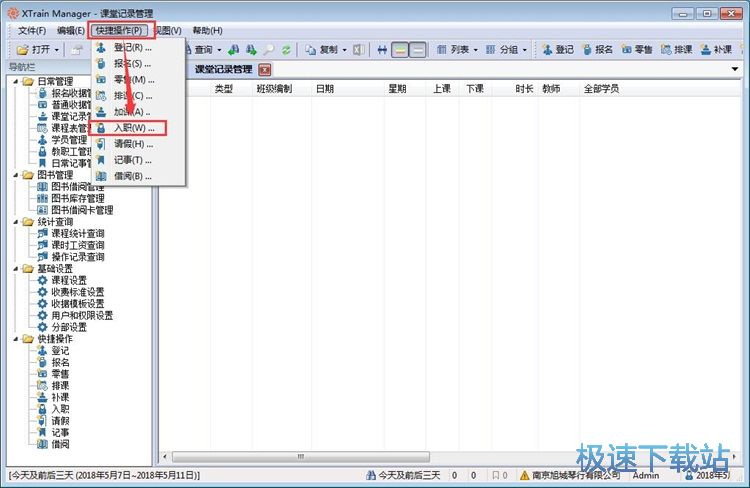Collapse the 图书管理 tree folder
750x488 pixels.
point(16,175)
